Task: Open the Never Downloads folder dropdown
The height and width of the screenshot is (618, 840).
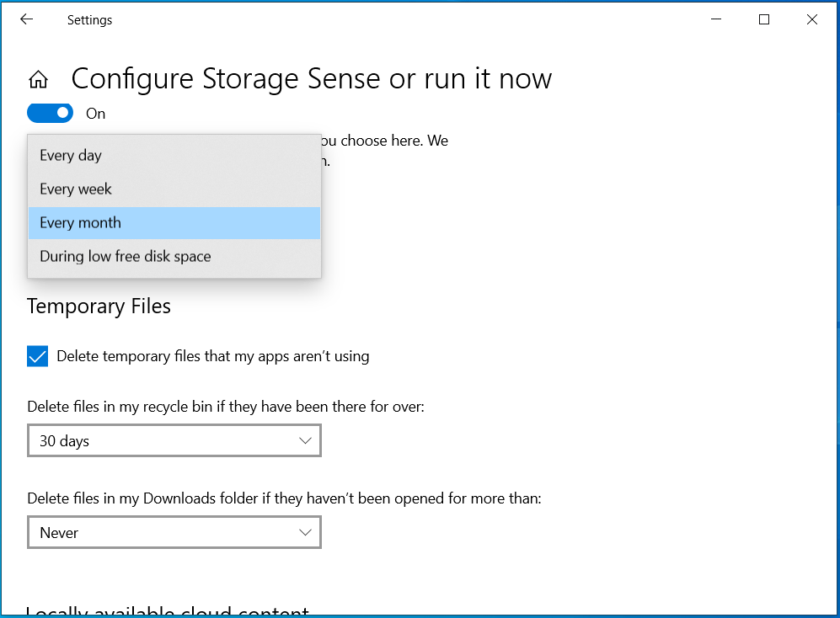Action: click(174, 532)
